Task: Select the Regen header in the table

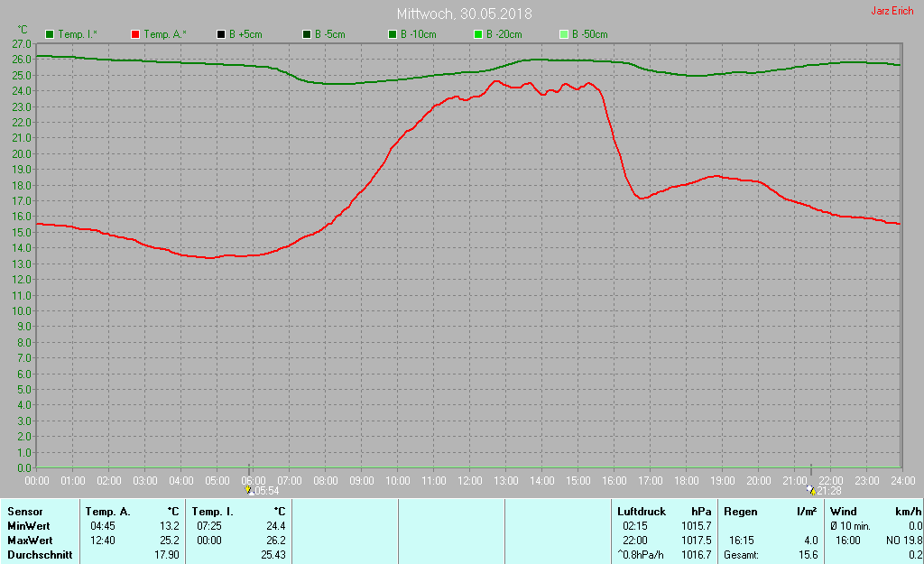Action: coord(741,512)
